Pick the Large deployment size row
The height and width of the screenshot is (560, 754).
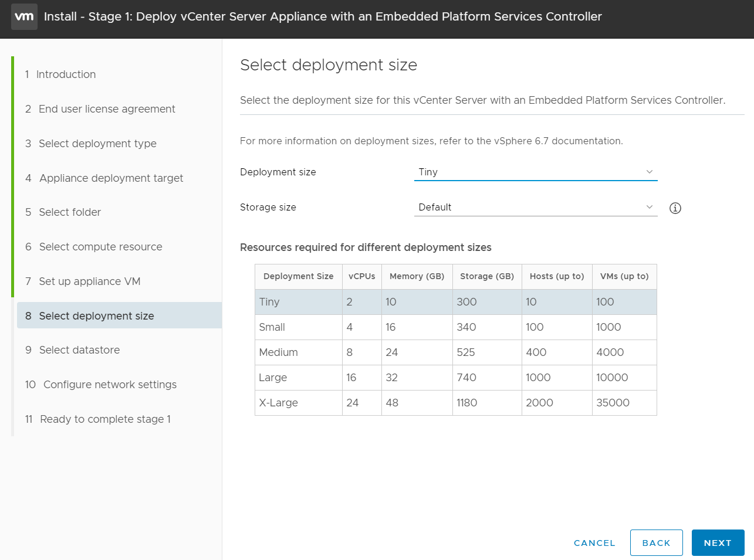[455, 378]
